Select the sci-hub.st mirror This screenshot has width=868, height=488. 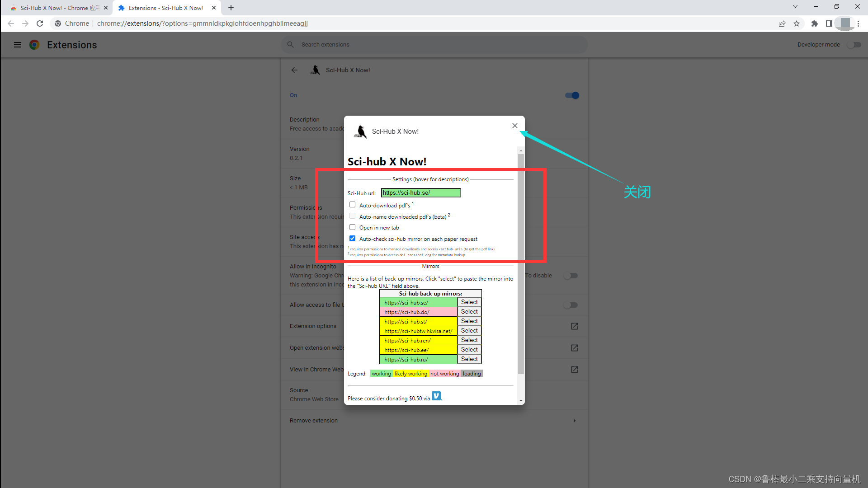point(469,321)
